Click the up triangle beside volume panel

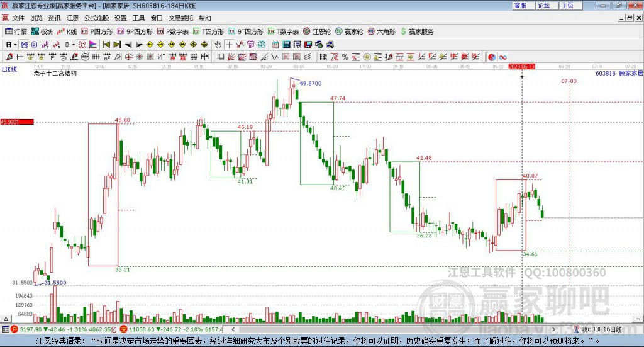point(6,319)
